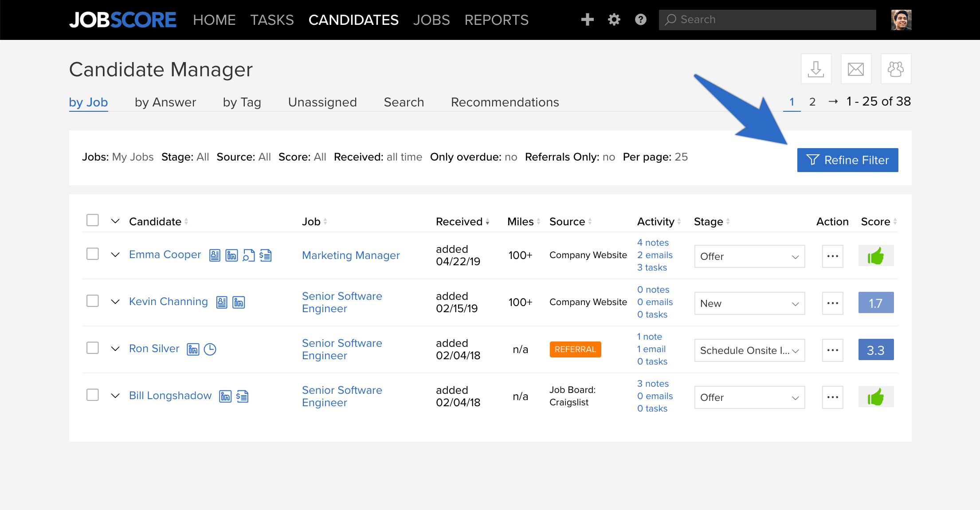This screenshot has width=980, height=510.
Task: Open the Marketing Manager job link
Action: pyautogui.click(x=351, y=255)
